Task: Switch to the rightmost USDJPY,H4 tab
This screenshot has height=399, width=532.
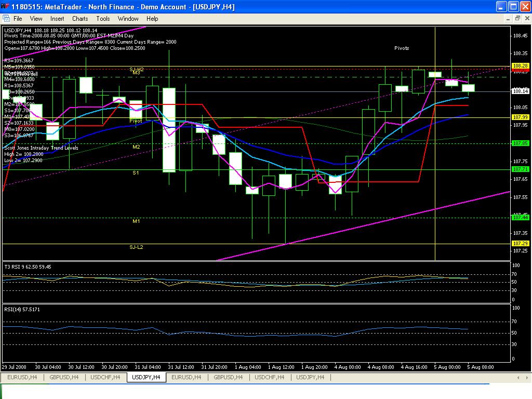Action: click(x=310, y=377)
